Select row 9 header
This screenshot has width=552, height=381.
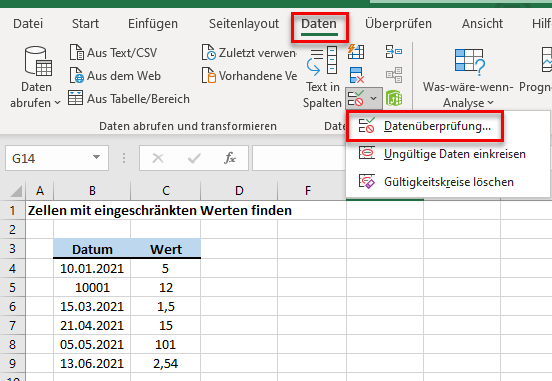(13, 363)
